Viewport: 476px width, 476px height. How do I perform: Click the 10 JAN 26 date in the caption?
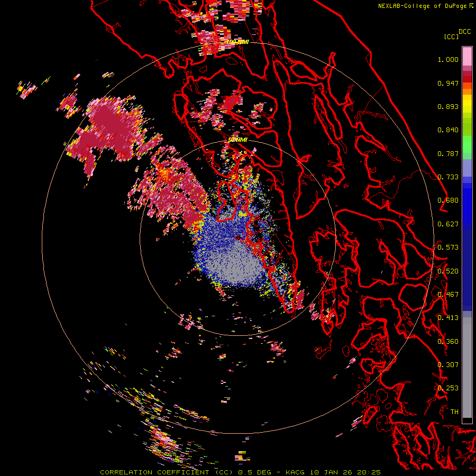pyautogui.click(x=331, y=472)
